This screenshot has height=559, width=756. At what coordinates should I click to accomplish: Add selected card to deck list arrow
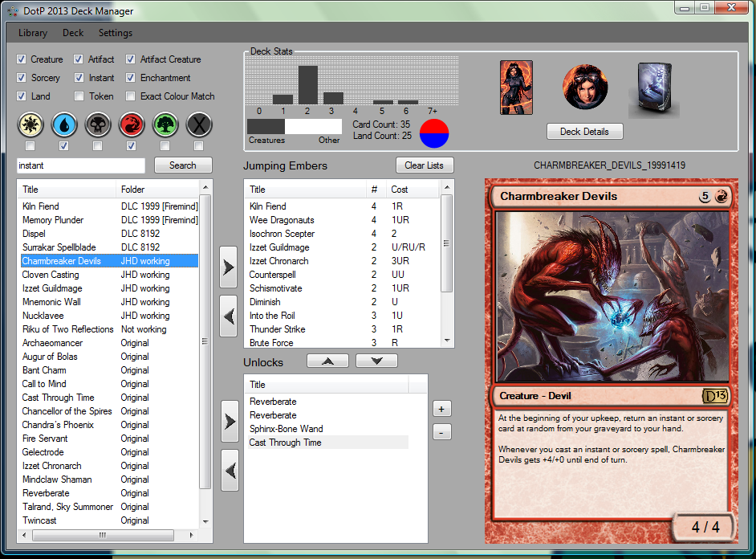[229, 268]
